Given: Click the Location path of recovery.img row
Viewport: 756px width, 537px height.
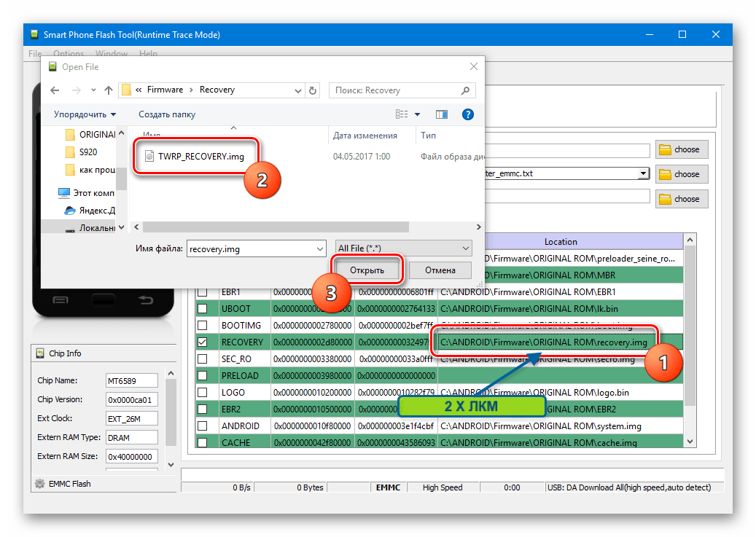Looking at the screenshot, I should 543,342.
